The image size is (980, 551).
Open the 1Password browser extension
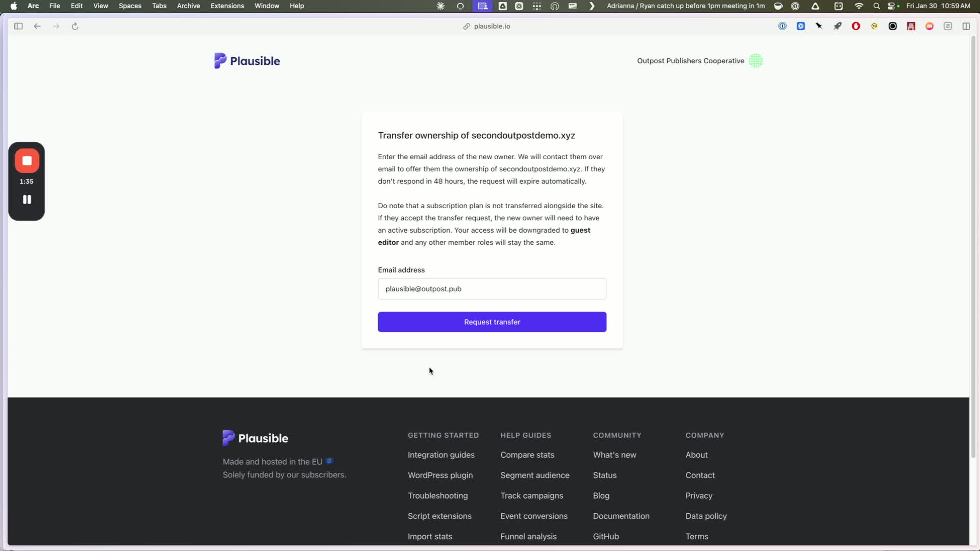(x=782, y=26)
